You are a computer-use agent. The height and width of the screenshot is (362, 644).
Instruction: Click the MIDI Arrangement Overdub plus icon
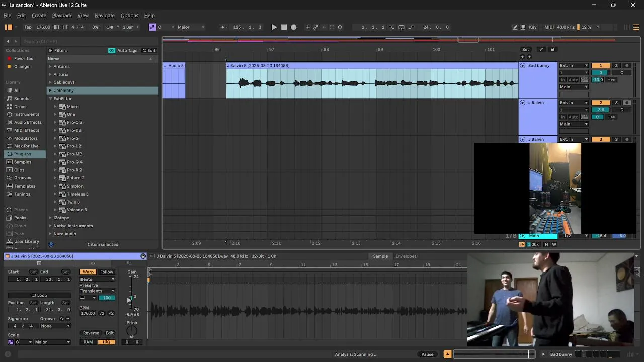tap(307, 27)
